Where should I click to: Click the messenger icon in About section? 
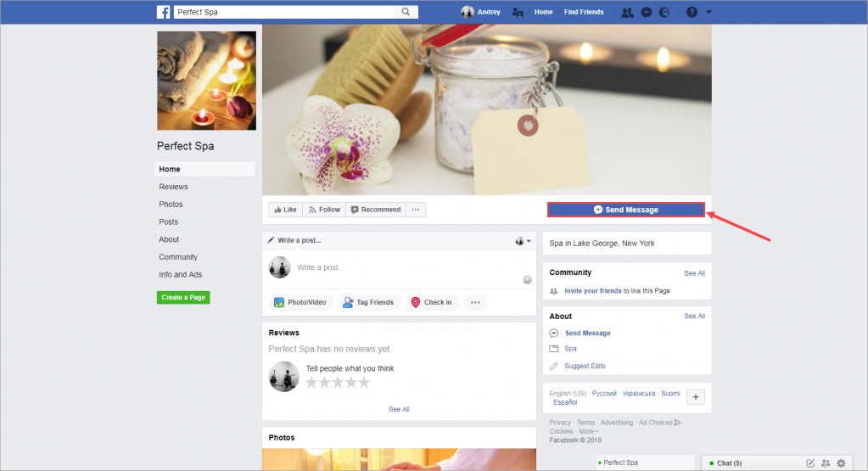click(x=553, y=334)
